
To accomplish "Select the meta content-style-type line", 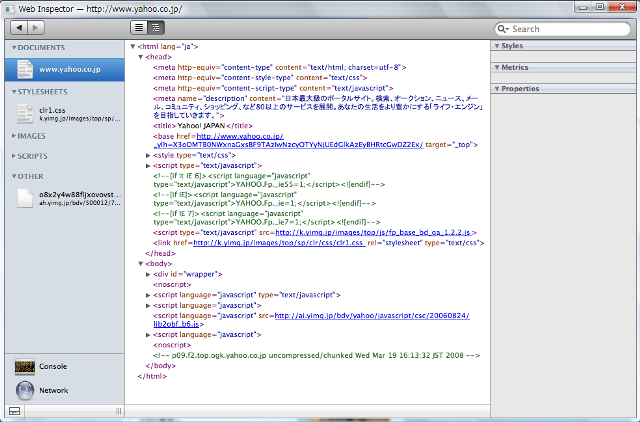I will pos(260,78).
